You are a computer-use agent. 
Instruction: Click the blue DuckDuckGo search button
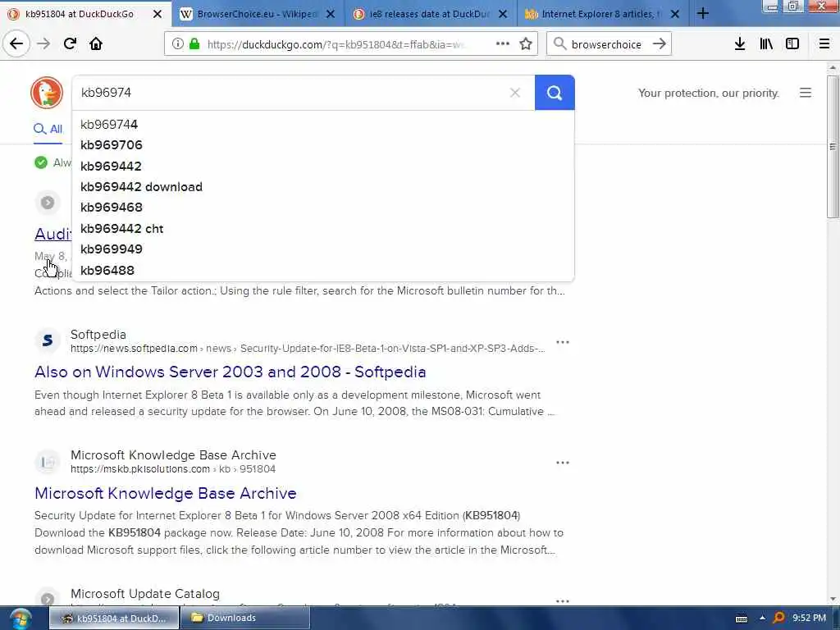[555, 93]
